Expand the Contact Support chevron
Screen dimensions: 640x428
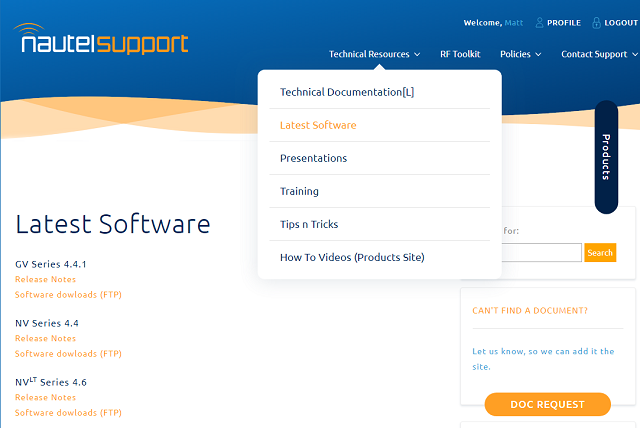click(635, 55)
